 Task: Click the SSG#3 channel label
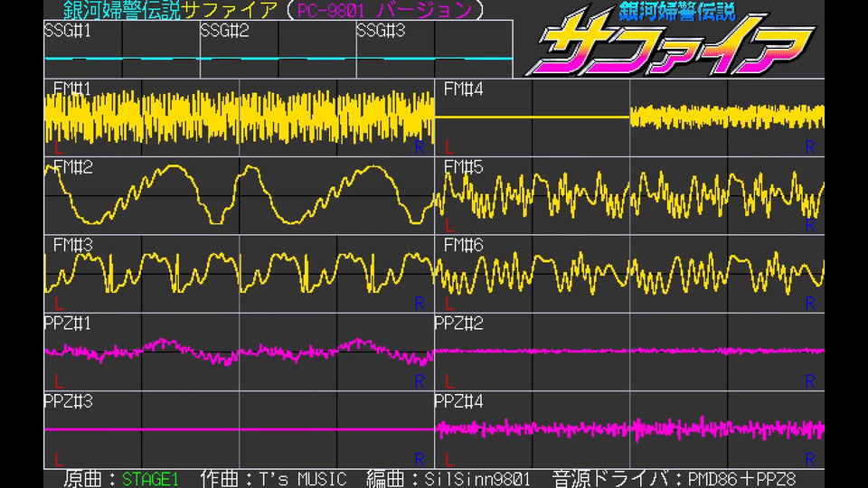(x=381, y=31)
